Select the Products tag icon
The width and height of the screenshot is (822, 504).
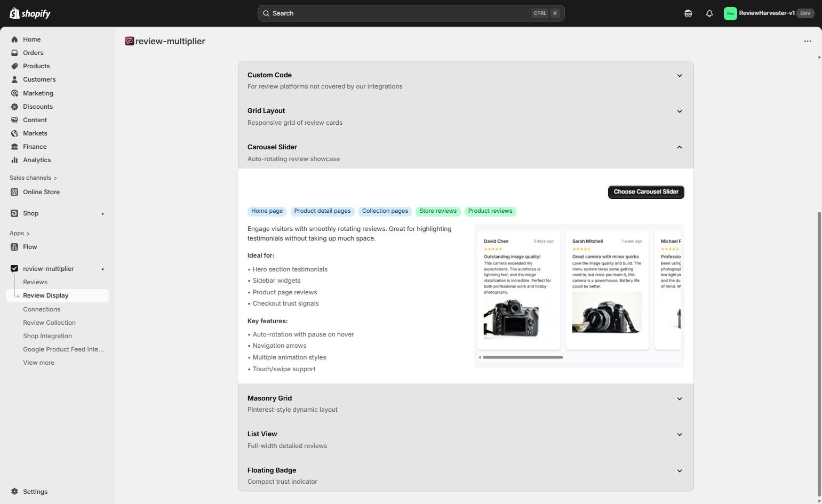click(x=14, y=66)
